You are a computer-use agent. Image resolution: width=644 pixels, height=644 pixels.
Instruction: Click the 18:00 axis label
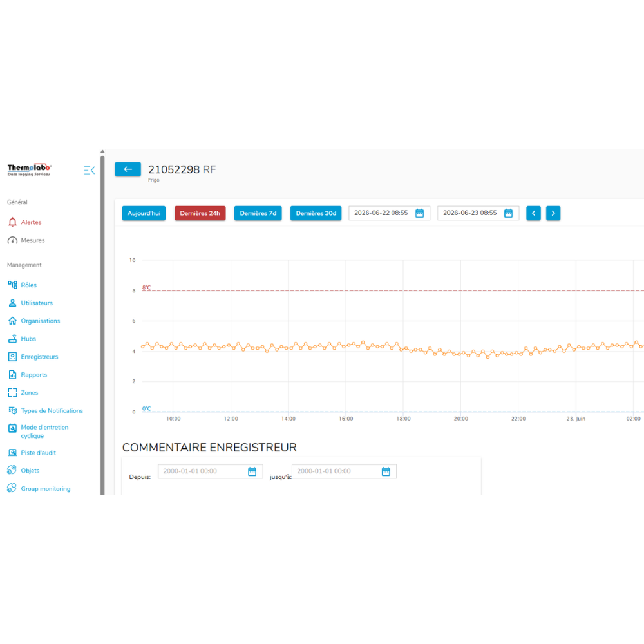point(403,419)
